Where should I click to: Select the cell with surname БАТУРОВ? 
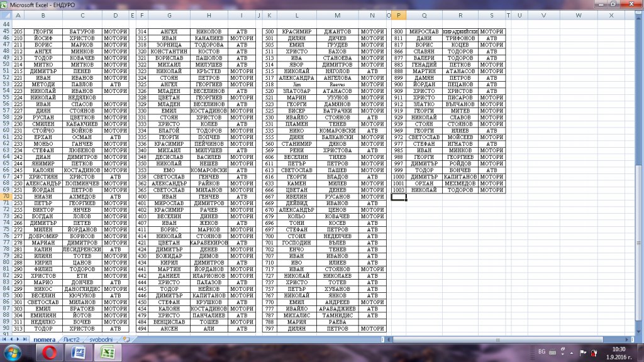tap(82, 31)
